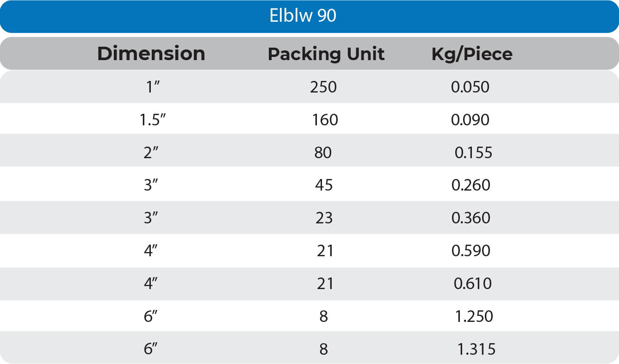Select the Dimension column header
Viewport: 619px width, 364px height.
tap(151, 54)
